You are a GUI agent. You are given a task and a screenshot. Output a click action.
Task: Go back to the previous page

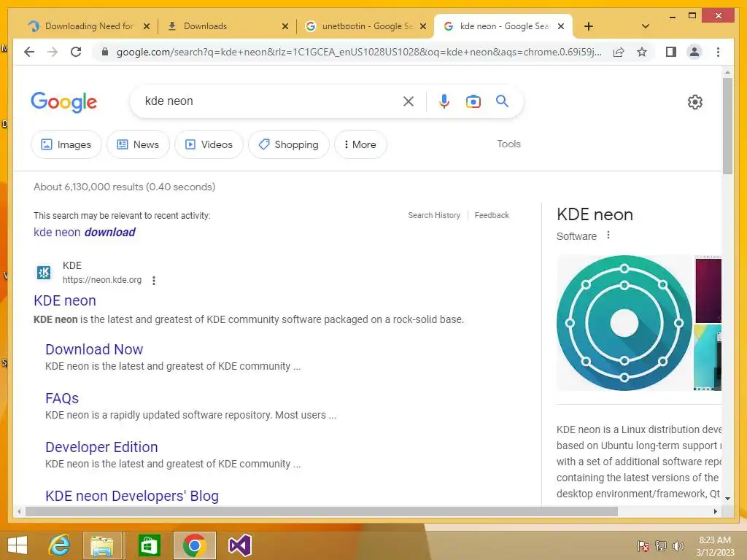[29, 52]
